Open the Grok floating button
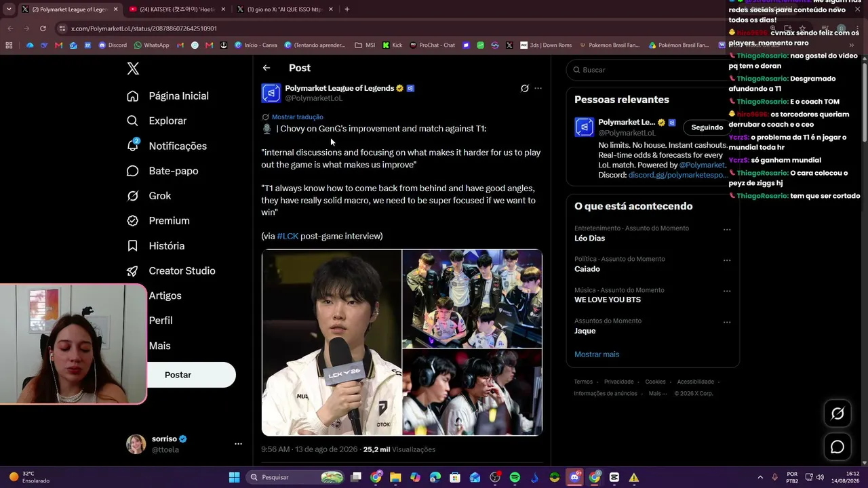This screenshot has width=868, height=488. 837,413
